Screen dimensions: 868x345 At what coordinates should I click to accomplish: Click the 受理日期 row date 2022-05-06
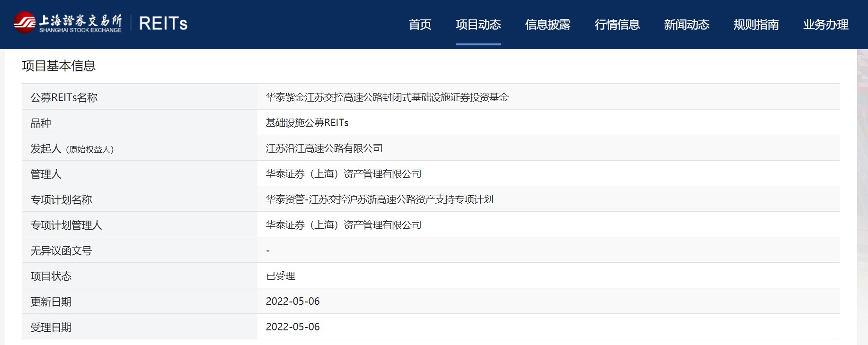point(293,327)
